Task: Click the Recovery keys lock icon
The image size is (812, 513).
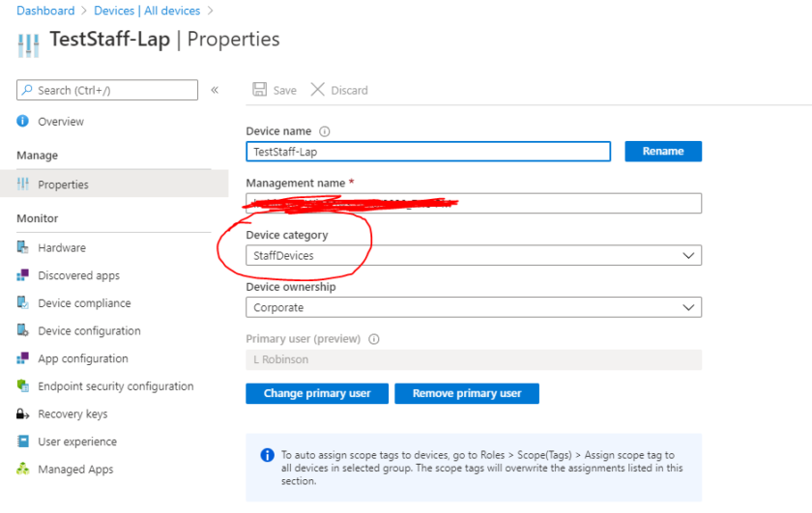Action: pos(23,413)
